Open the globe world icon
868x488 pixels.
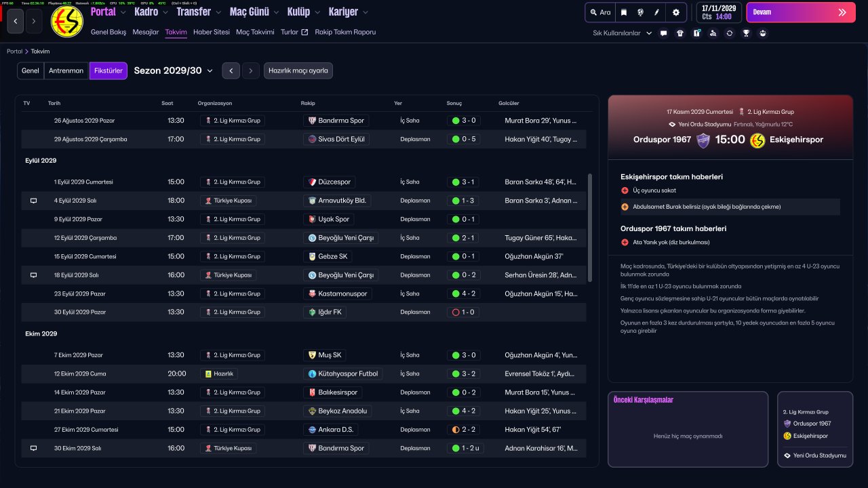(x=641, y=12)
